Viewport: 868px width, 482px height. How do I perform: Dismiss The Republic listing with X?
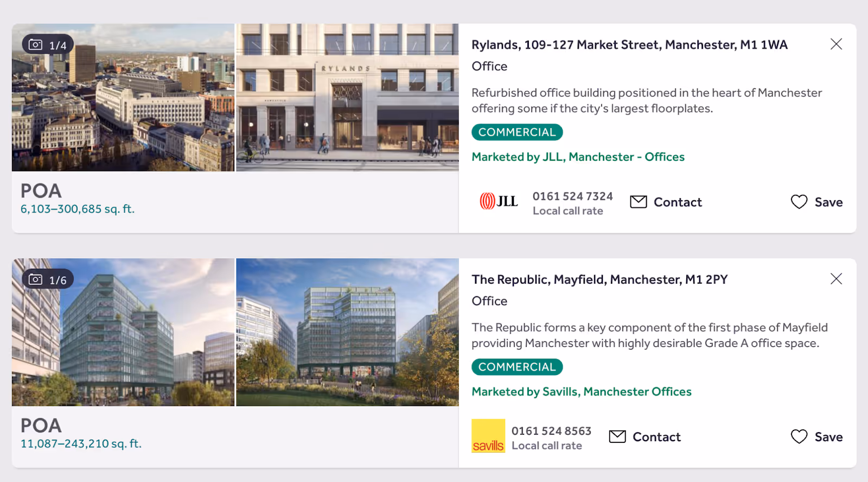pos(836,279)
